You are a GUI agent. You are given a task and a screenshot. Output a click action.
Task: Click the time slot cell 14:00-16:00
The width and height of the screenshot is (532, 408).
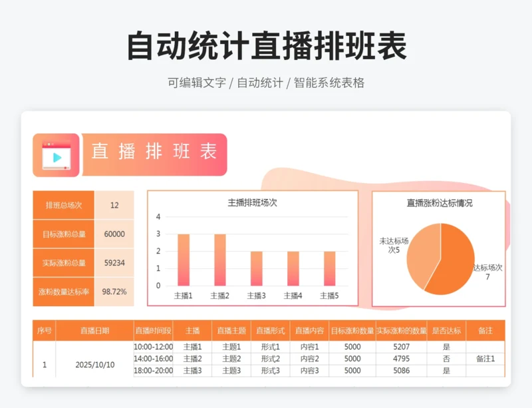click(154, 359)
